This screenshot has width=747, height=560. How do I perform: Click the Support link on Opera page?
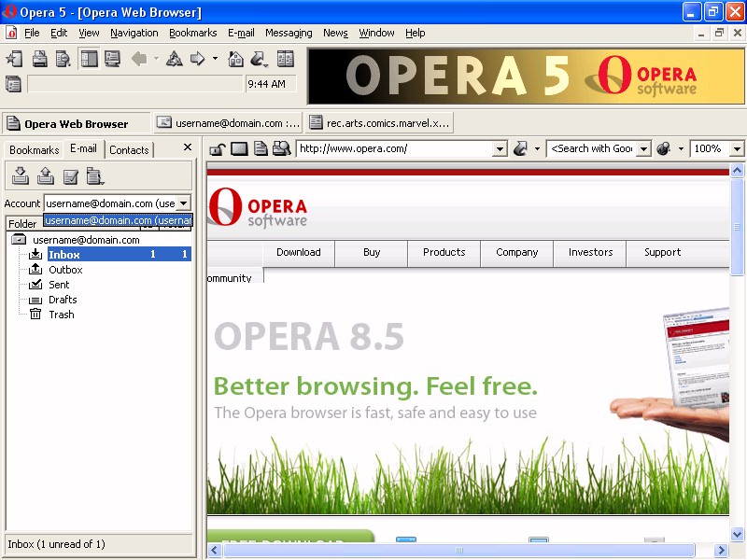pyautogui.click(x=663, y=252)
